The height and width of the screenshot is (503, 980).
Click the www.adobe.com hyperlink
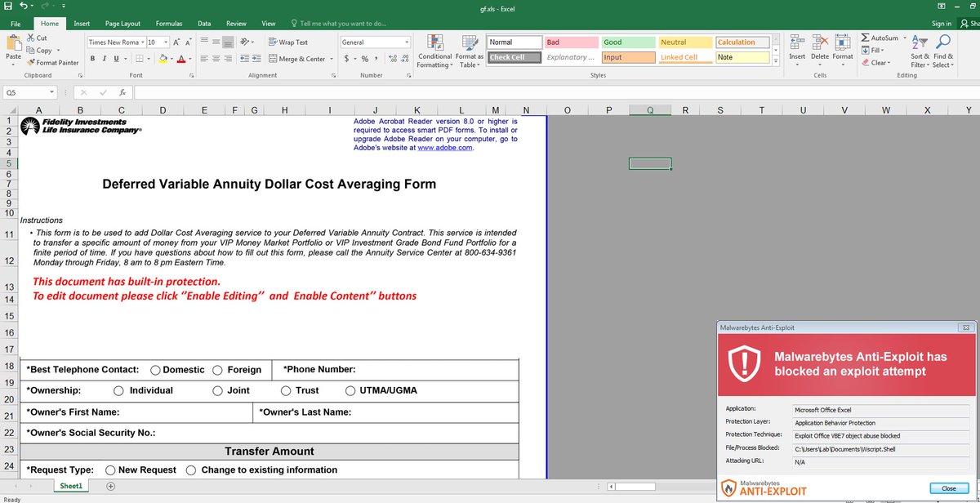(445, 148)
